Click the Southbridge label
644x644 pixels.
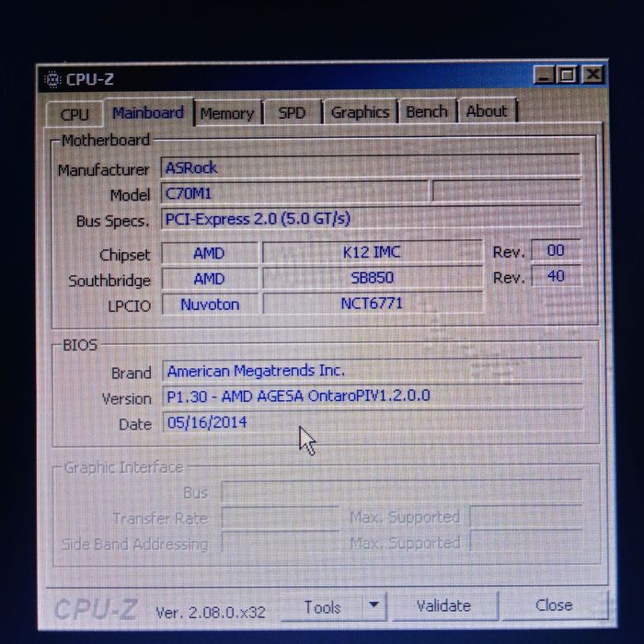click(x=109, y=281)
